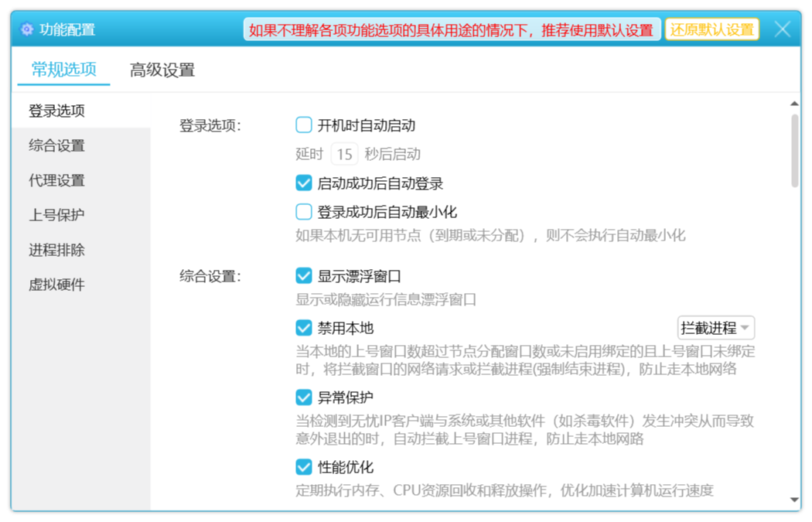Click the gear icon beside 功能配置 title
This screenshot has width=812, height=522.
[27, 29]
